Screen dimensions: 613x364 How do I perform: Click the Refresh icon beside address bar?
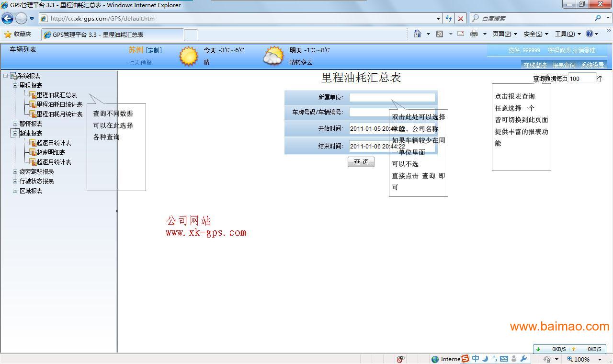[x=449, y=19]
